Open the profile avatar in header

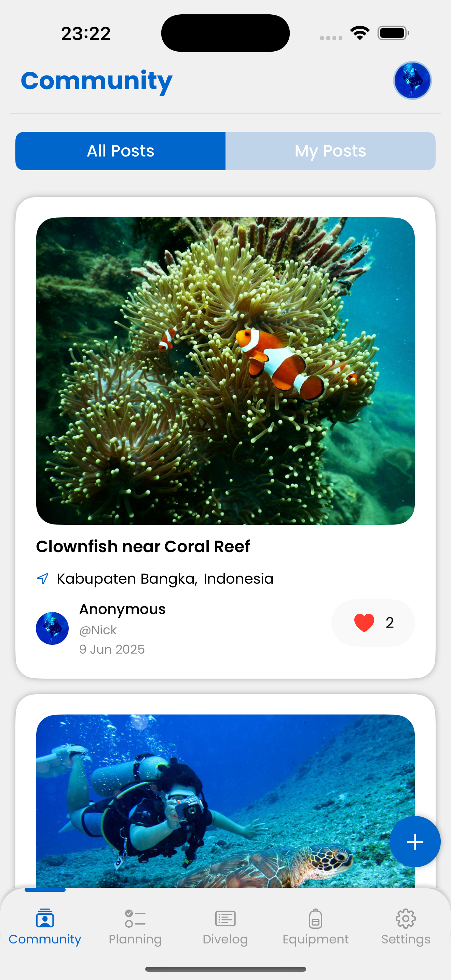tap(412, 81)
